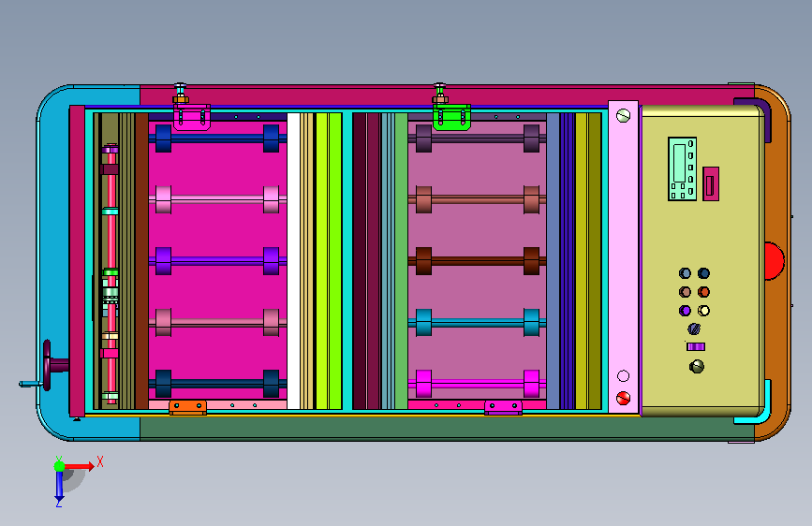Select the dark brown middle roller shaft in the right chamber
812x526 pixels.
(477, 261)
